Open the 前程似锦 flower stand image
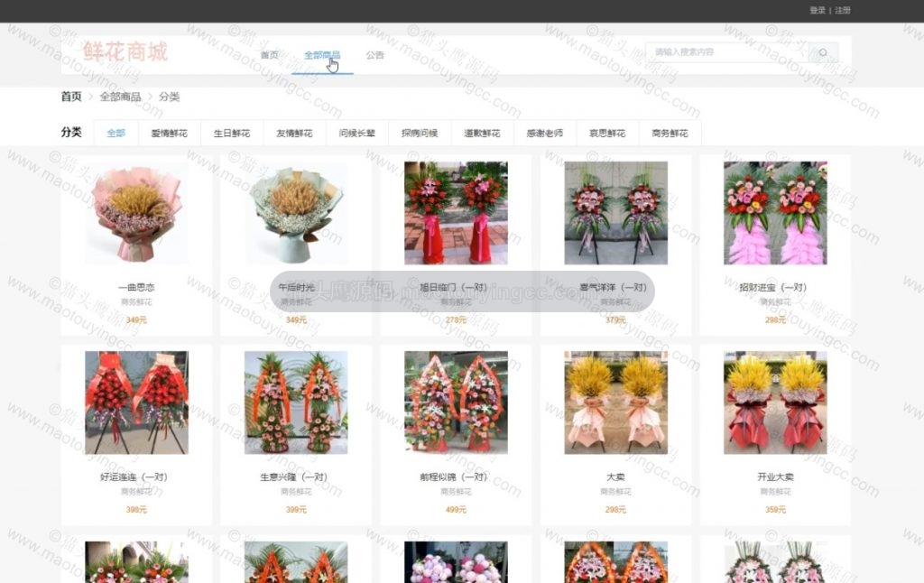Viewport: 924px width, 583px height. coord(456,403)
